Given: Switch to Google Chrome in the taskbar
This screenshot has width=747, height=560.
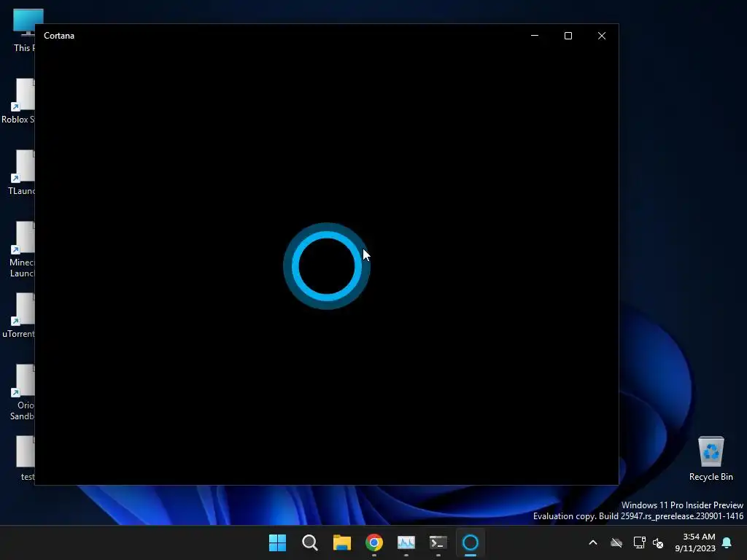Looking at the screenshot, I should [374, 542].
